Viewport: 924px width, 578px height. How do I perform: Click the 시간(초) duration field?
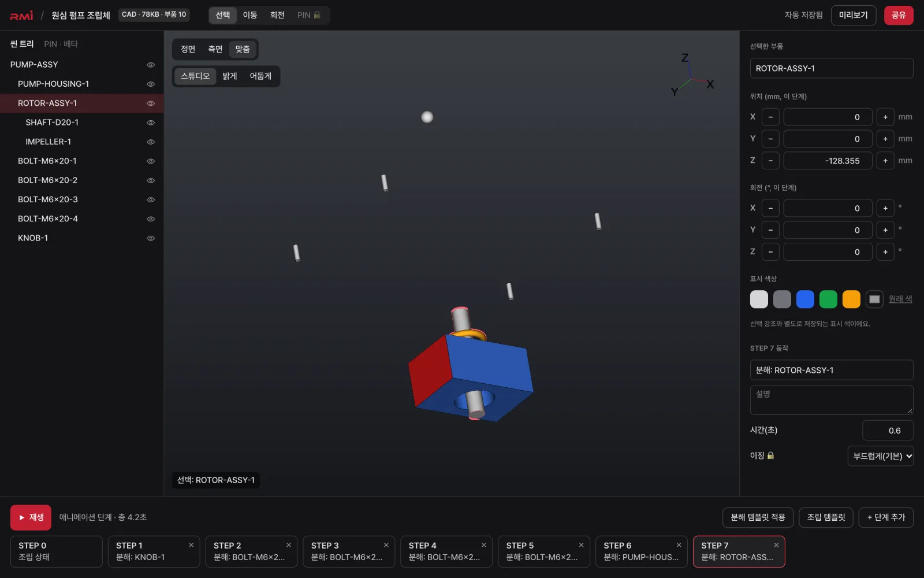click(888, 431)
